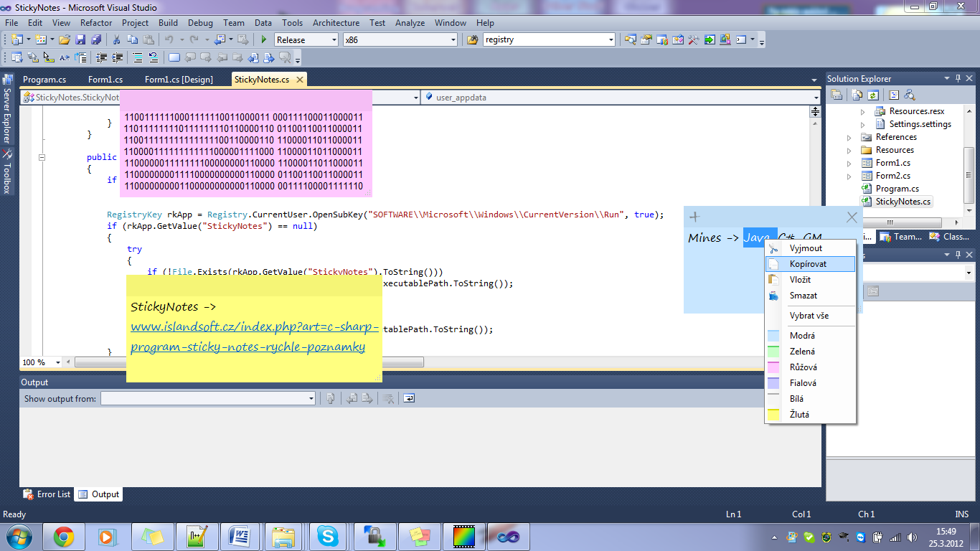Switch to the Team Explorer panel tab

(902, 236)
